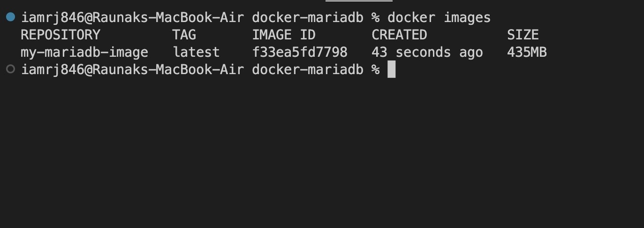
Task: Click the IMAGE ID column header
Action: point(284,35)
